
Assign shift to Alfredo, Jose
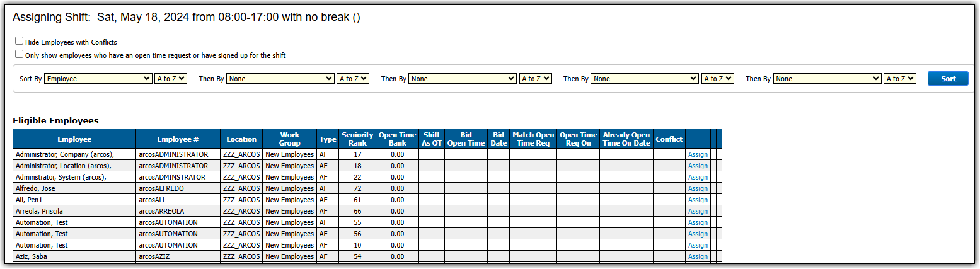click(x=698, y=188)
